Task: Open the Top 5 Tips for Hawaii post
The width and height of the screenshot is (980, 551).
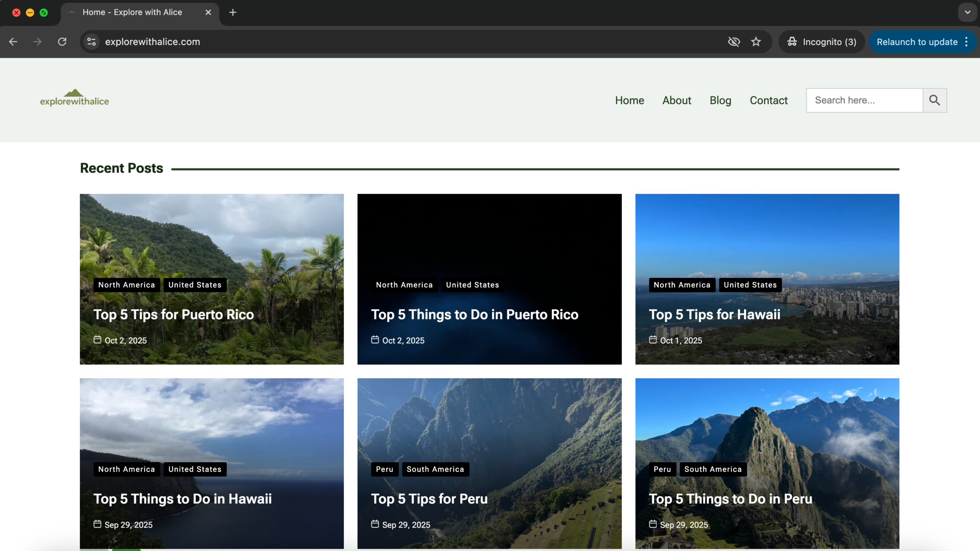Action: [714, 314]
